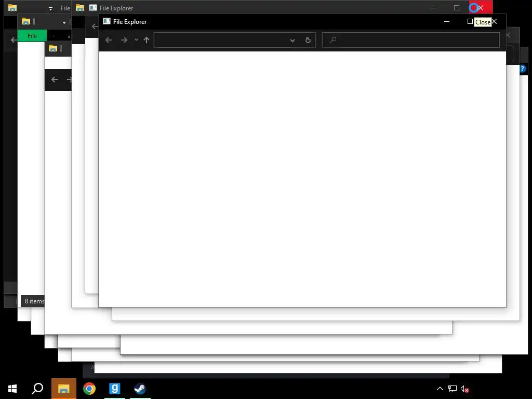Click the dimmed File Explorer title bar window icon
532x399 pixels.
(93, 8)
